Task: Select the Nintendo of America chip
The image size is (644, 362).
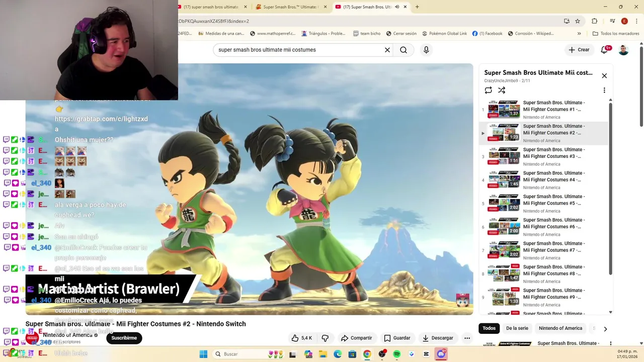Action: (560, 328)
